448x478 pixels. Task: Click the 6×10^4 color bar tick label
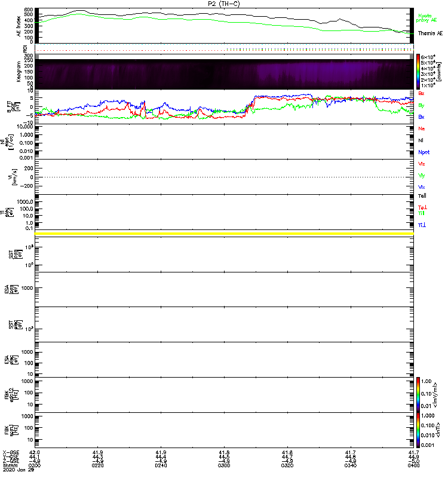tap(428, 57)
